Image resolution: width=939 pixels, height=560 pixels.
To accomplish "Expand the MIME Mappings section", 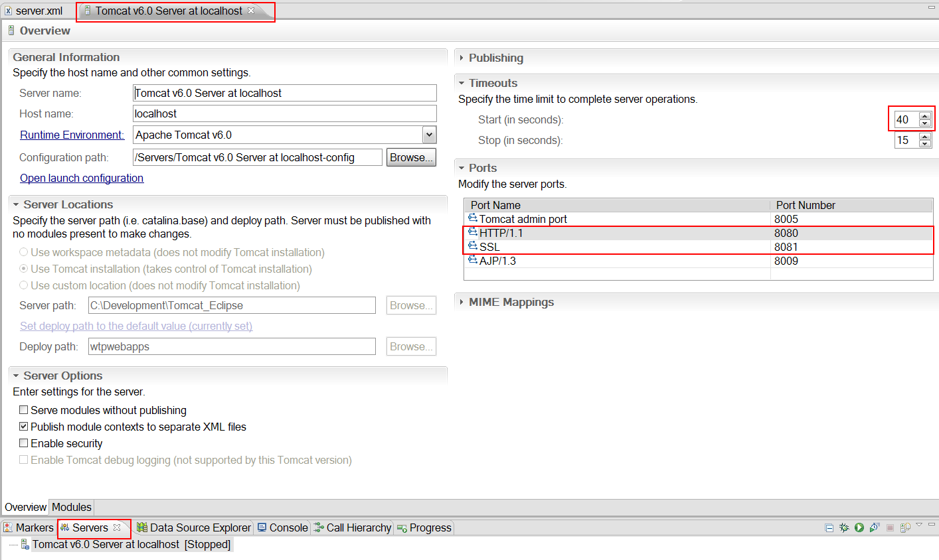I will point(462,302).
